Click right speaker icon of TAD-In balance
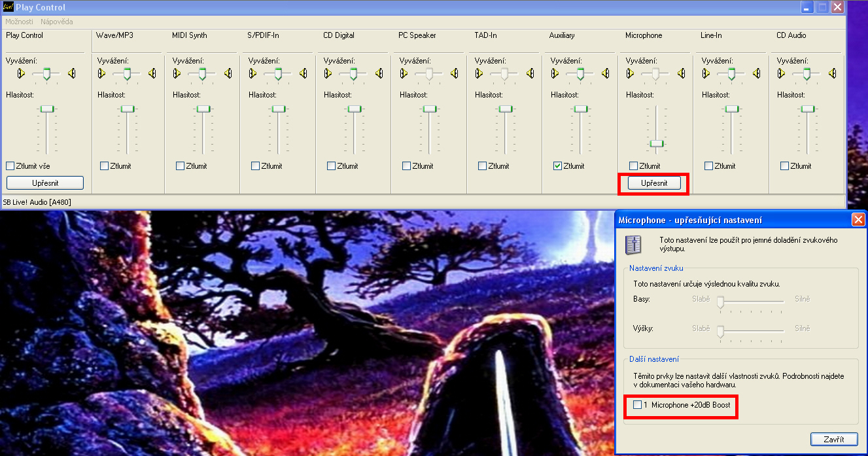The height and width of the screenshot is (456, 868). [x=530, y=73]
